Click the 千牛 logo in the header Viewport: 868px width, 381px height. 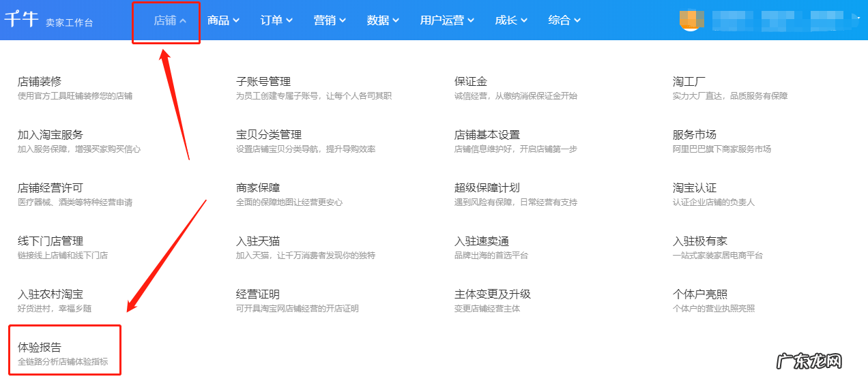21,18
